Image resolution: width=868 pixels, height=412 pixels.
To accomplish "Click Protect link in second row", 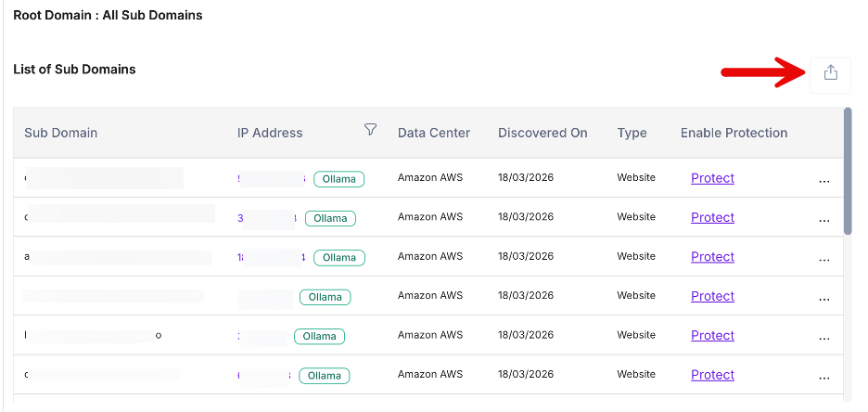I will [712, 217].
